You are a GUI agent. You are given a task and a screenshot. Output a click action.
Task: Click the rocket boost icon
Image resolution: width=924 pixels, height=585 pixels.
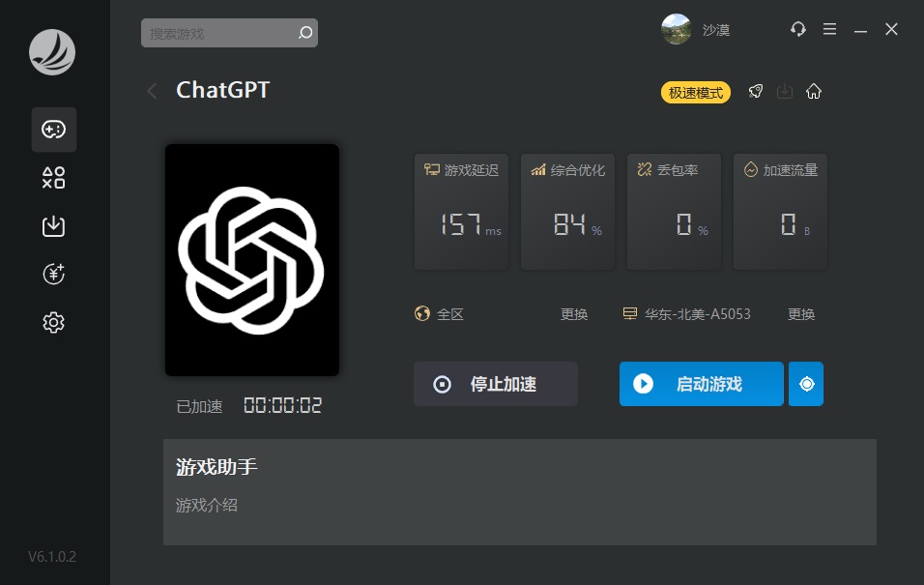pyautogui.click(x=756, y=92)
